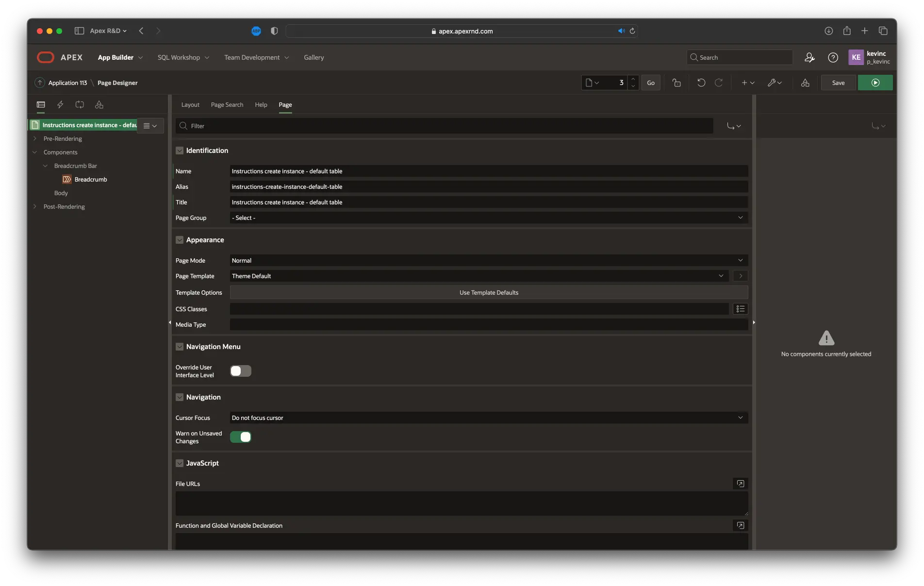The height and width of the screenshot is (586, 924).
Task: Switch to the Page Search tab
Action: pos(227,105)
